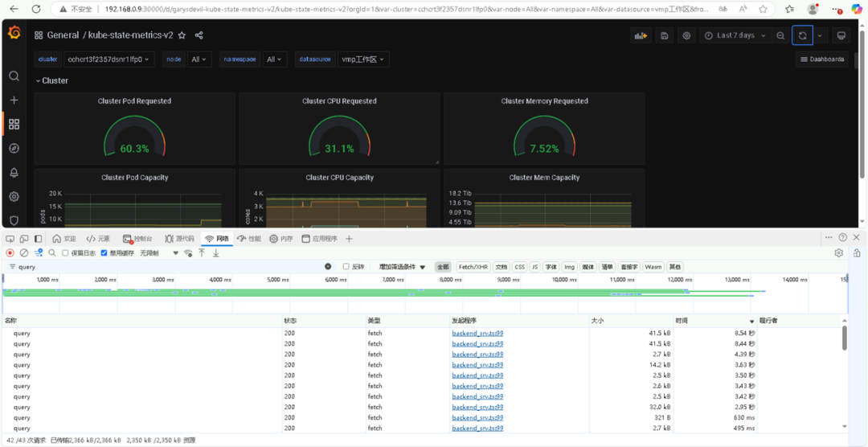Switch to the 源代码 DevTools tab
The image size is (868, 447).
[x=179, y=239]
